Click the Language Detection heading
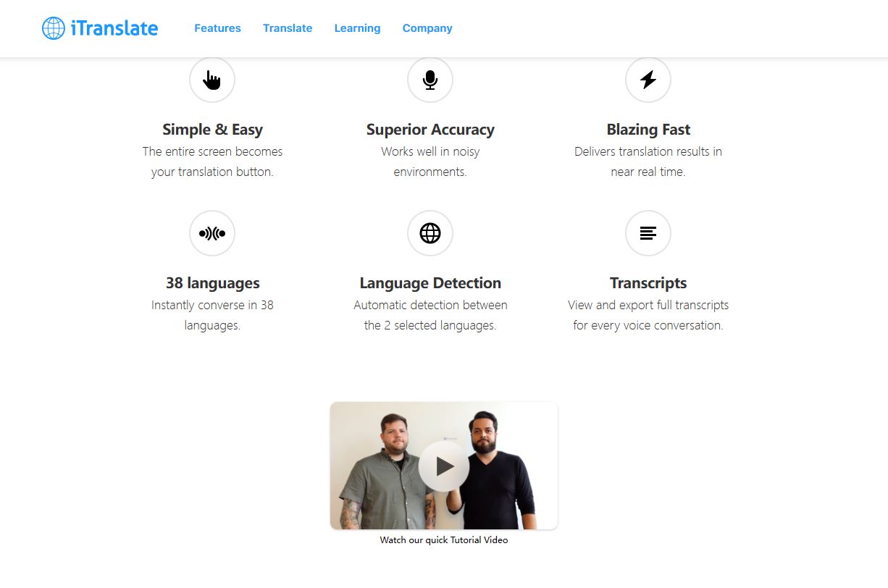 (x=430, y=283)
